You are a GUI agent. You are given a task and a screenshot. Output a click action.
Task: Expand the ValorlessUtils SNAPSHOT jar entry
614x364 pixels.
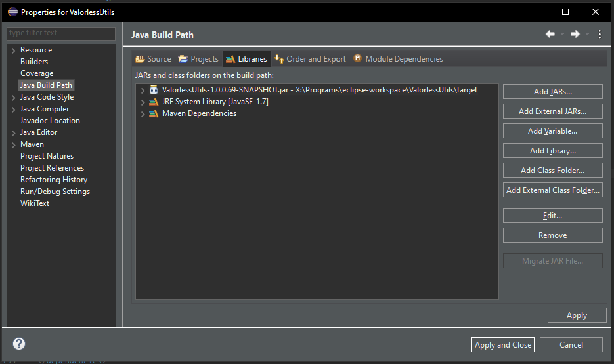(143, 91)
